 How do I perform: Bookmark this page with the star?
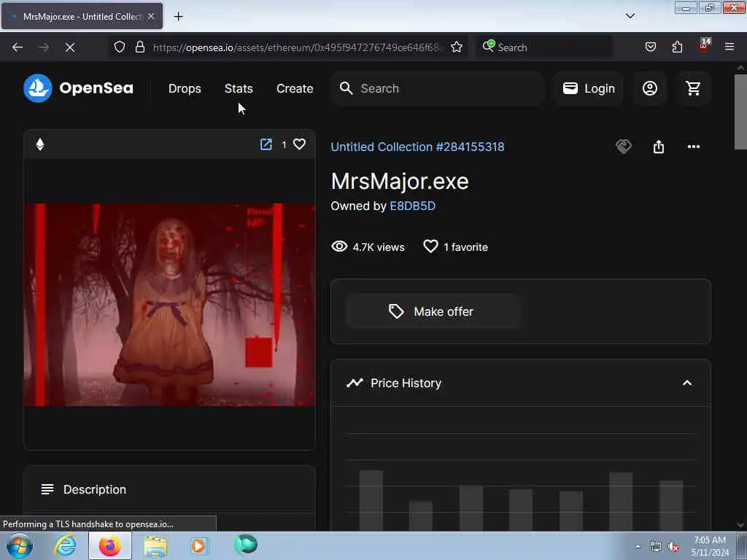(x=457, y=47)
